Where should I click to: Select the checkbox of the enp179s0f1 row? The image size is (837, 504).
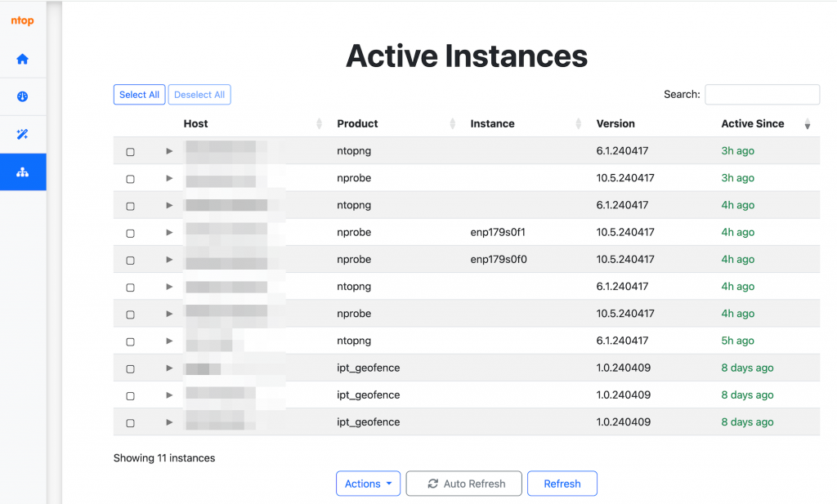coord(130,234)
